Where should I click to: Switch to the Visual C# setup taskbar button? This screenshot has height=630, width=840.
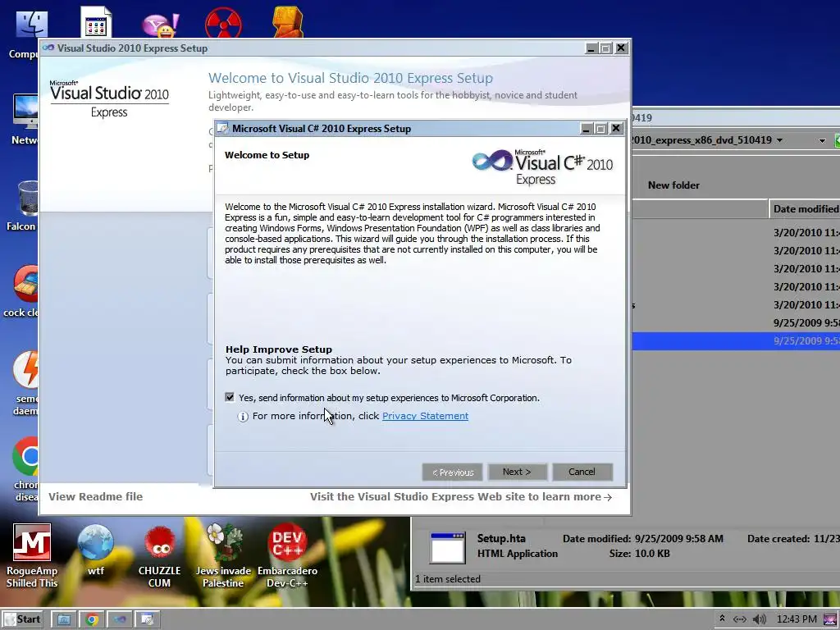point(147,620)
